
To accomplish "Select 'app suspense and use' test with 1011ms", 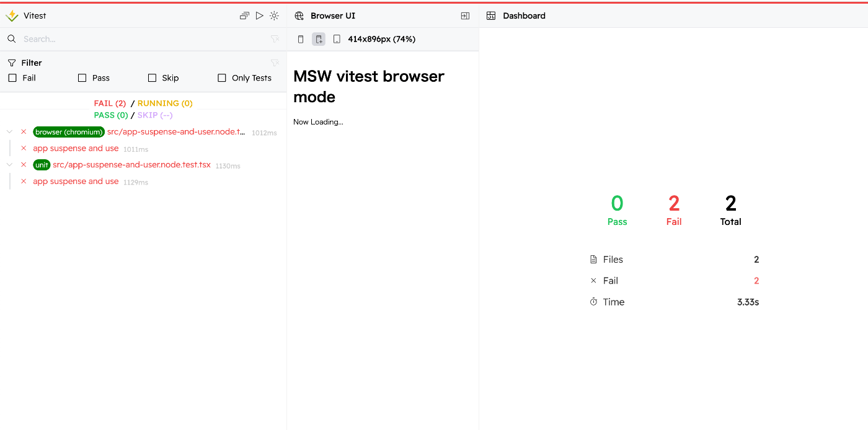I will pyautogui.click(x=76, y=149).
